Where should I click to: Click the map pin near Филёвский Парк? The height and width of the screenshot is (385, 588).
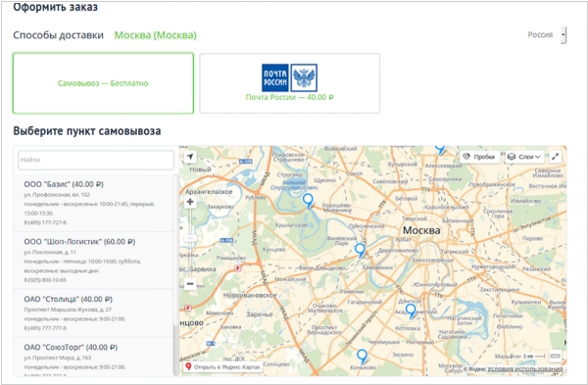(360, 250)
